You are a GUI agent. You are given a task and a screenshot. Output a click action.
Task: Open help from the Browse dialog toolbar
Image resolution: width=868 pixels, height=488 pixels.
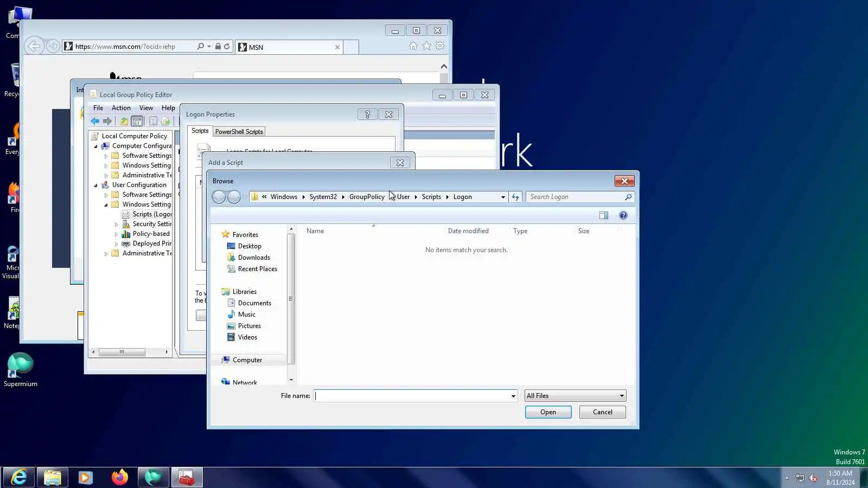tap(623, 215)
